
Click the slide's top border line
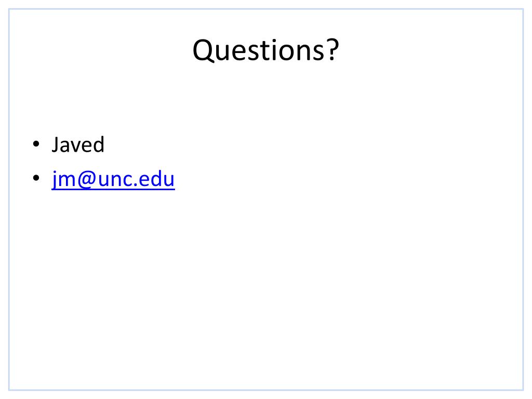(266, 9)
